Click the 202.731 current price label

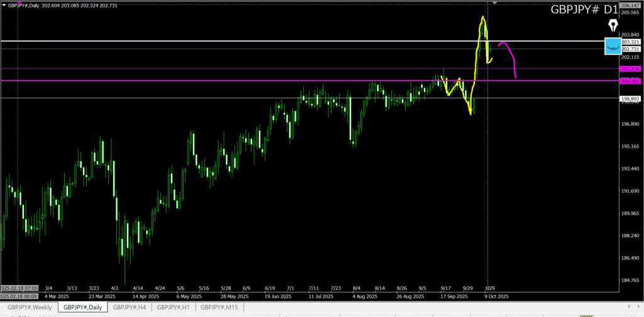[x=630, y=49]
